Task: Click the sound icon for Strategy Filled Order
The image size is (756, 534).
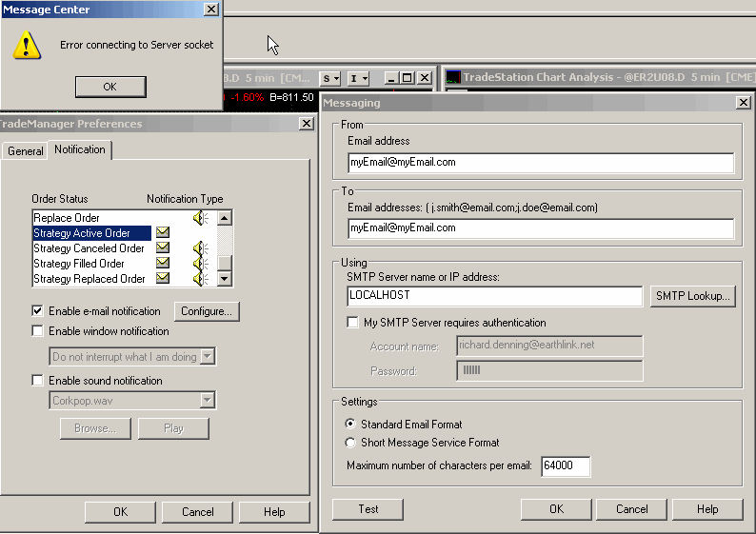Action: [200, 264]
